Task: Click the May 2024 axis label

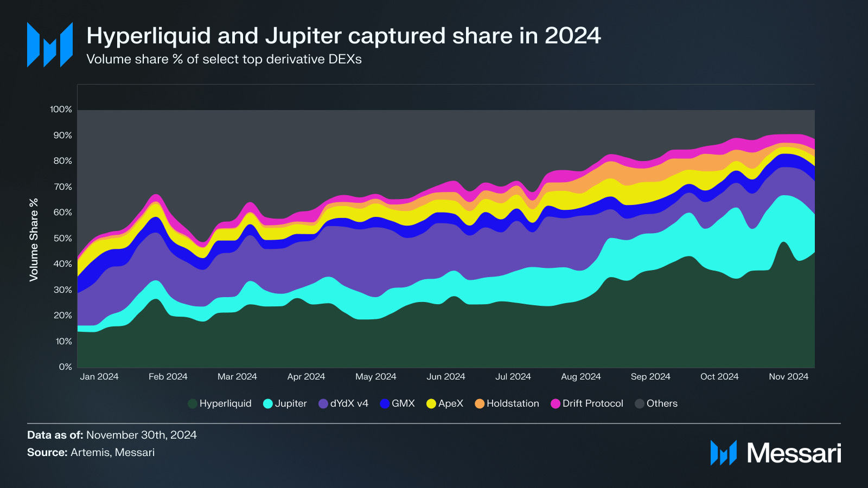Action: (x=376, y=377)
